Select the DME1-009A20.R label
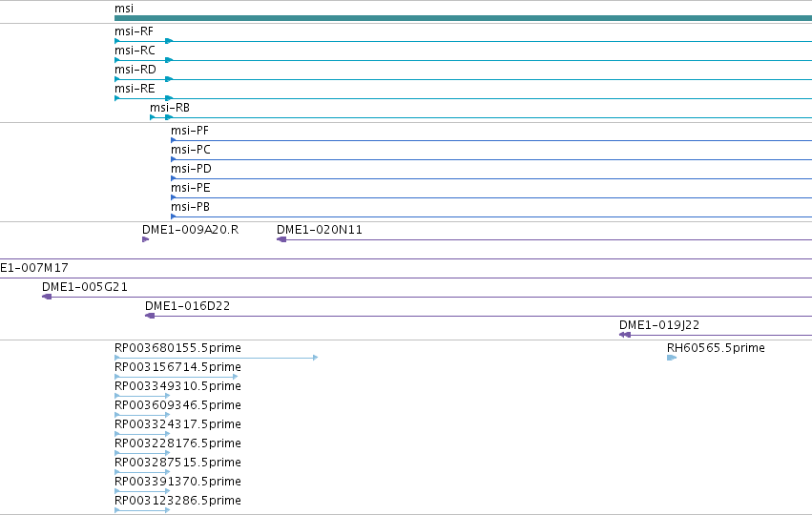Image resolution: width=812 pixels, height=515 pixels. pos(190,230)
